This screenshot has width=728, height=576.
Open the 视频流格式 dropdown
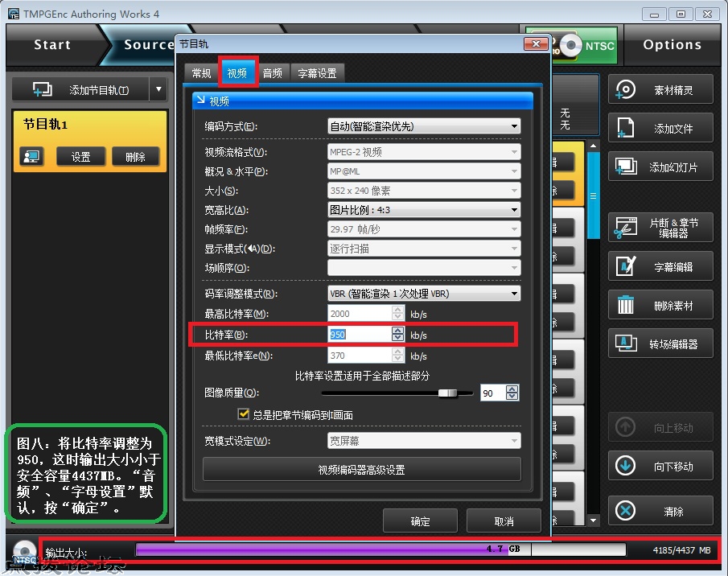tap(424, 152)
